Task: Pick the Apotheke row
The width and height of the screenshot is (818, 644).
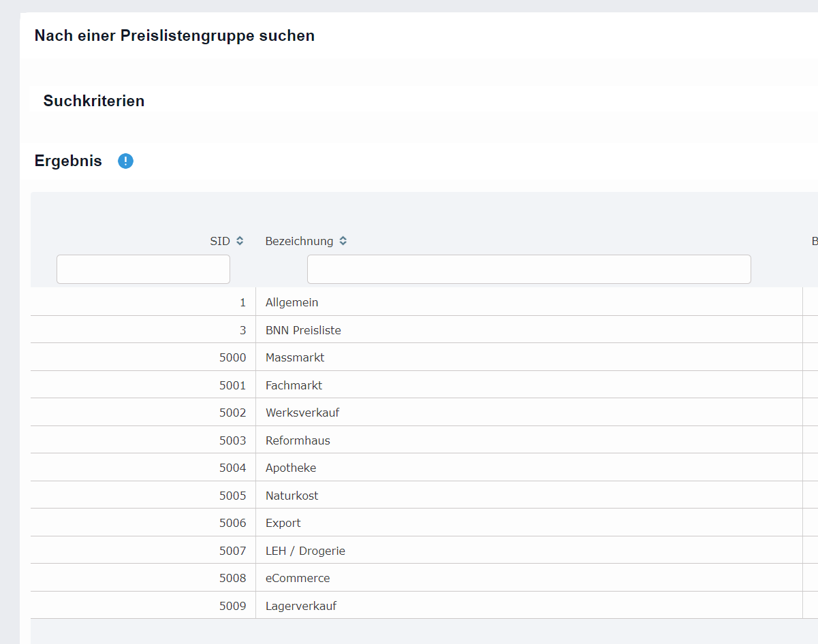Action: 291,468
